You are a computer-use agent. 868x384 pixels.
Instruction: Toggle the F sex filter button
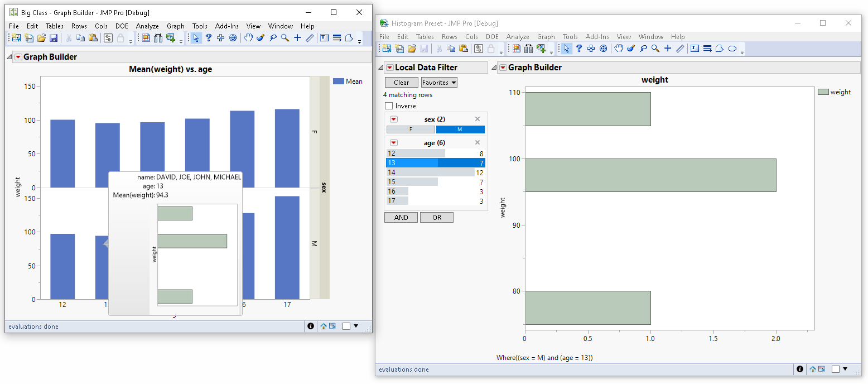coord(411,129)
